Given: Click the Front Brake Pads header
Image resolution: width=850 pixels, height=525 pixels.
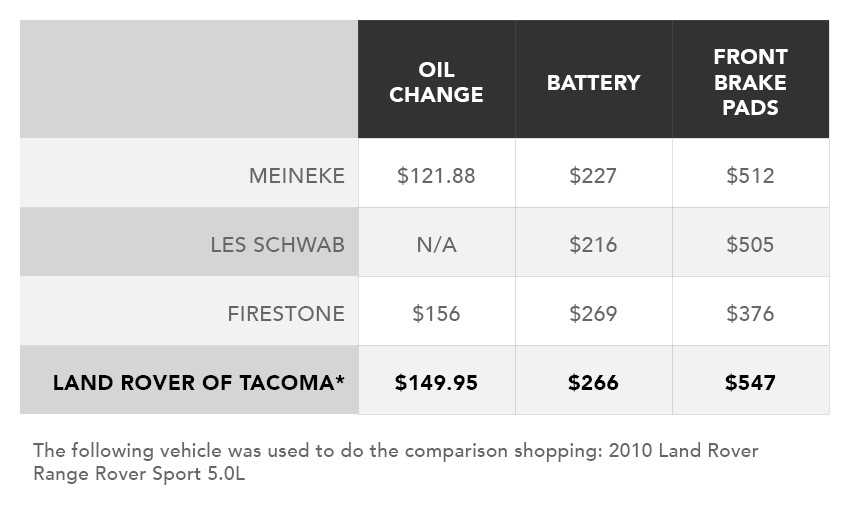Looking at the screenshot, I should 750,82.
